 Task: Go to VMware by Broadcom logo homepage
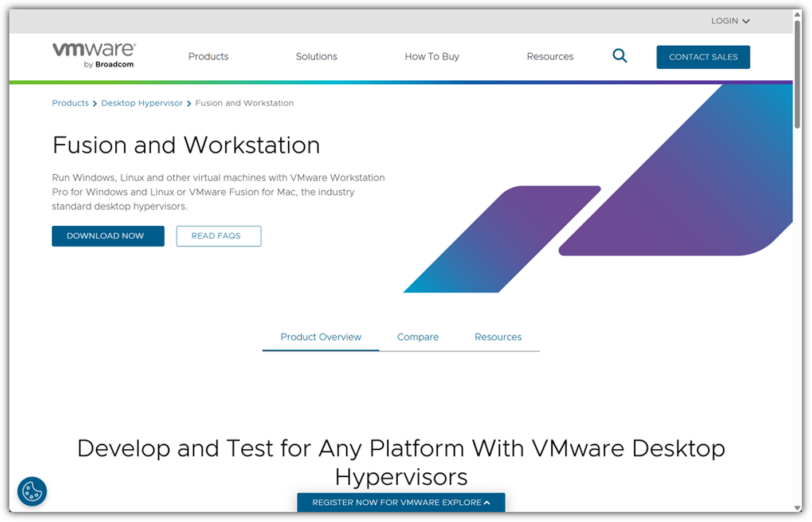94,56
